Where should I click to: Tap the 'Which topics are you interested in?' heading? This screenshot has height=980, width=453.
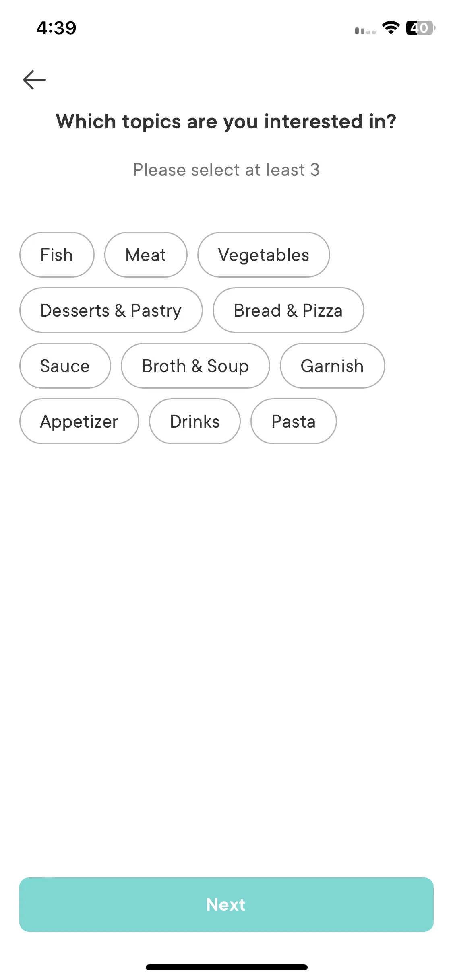click(x=226, y=121)
